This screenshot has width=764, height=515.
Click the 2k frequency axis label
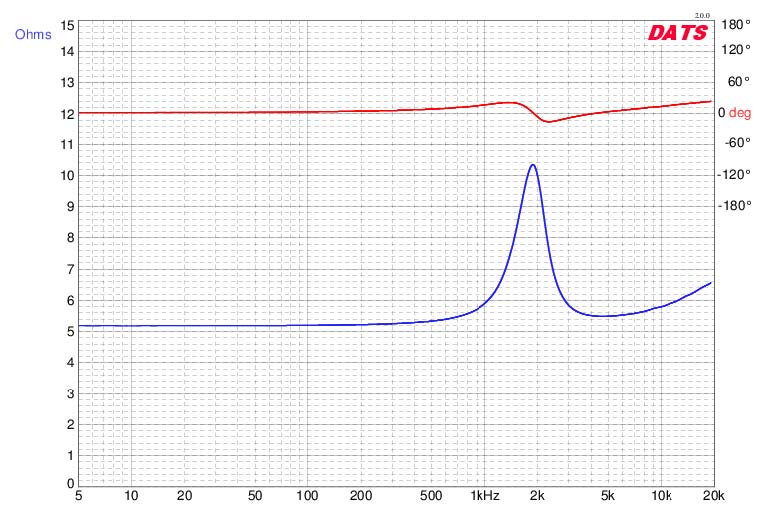[x=537, y=496]
